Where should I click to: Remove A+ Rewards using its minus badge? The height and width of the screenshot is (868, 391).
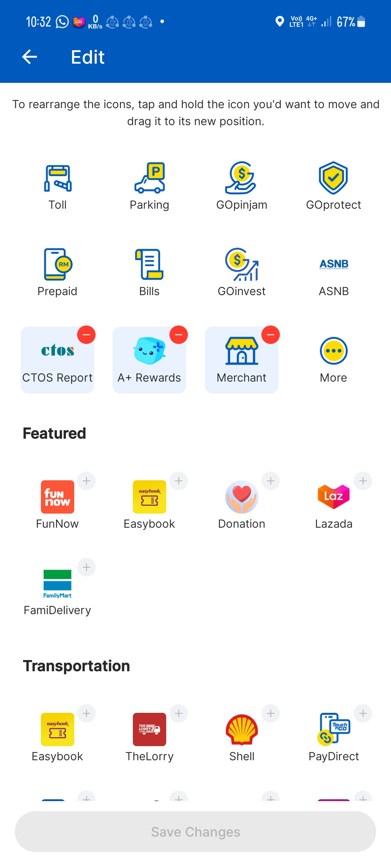tap(178, 335)
